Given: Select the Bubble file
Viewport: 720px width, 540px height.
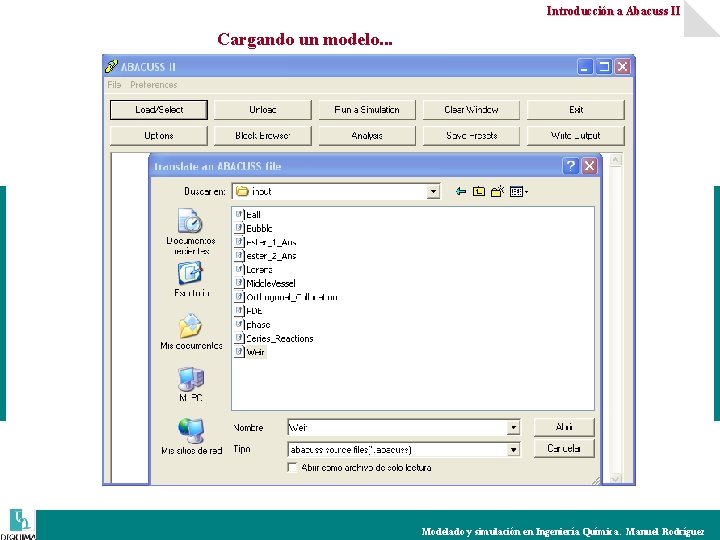Looking at the screenshot, I should click(253, 228).
